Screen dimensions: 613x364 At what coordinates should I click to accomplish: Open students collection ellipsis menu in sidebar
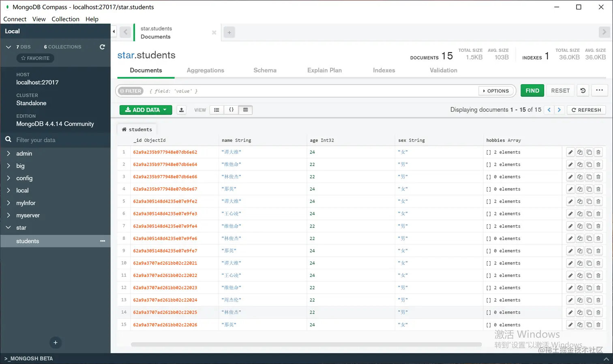click(x=103, y=241)
